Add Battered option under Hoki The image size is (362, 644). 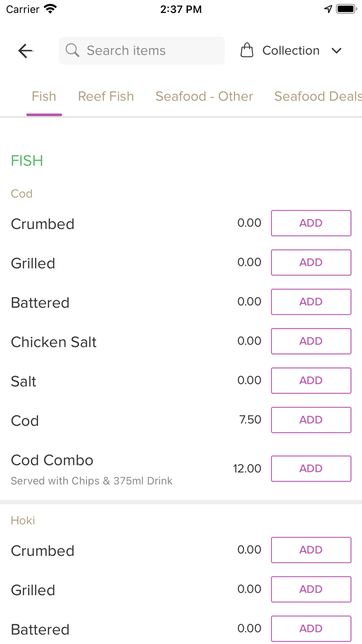311,628
